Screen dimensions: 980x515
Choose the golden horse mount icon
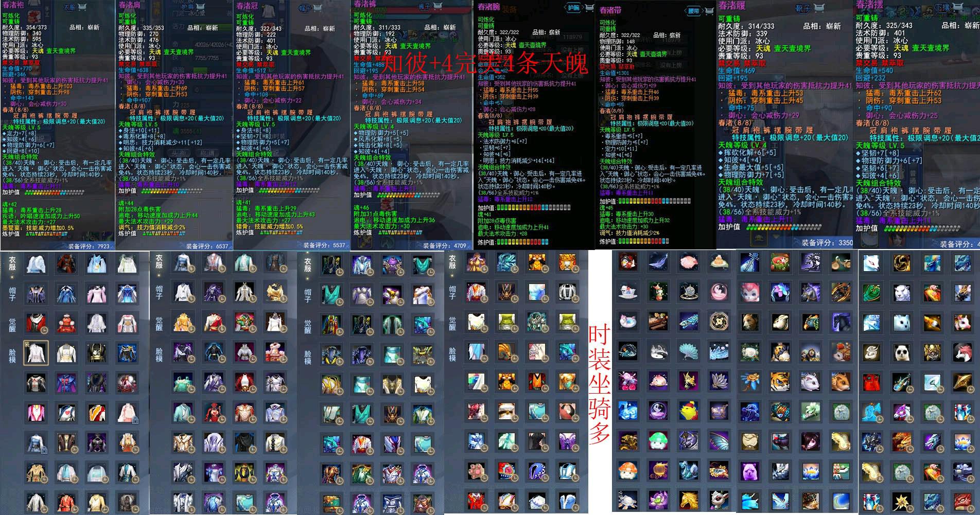[689, 499]
